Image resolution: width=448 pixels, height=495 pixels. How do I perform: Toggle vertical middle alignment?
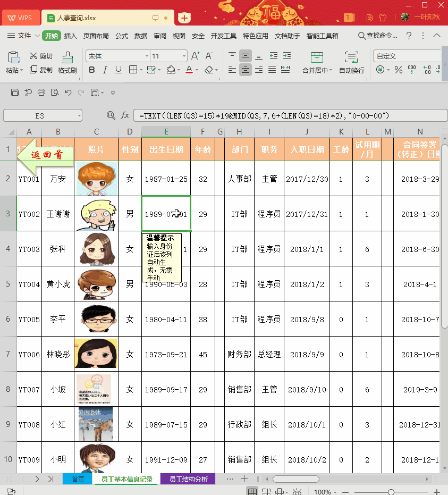(x=246, y=56)
